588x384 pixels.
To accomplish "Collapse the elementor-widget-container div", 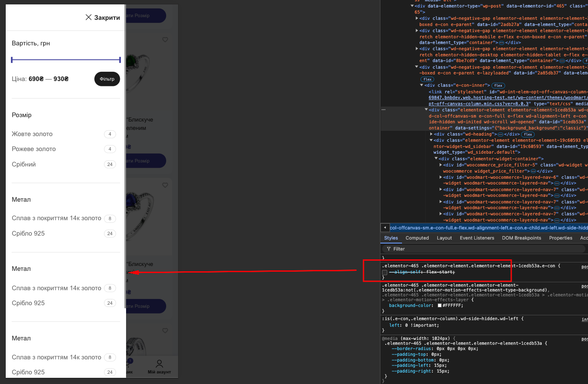I will [436, 159].
